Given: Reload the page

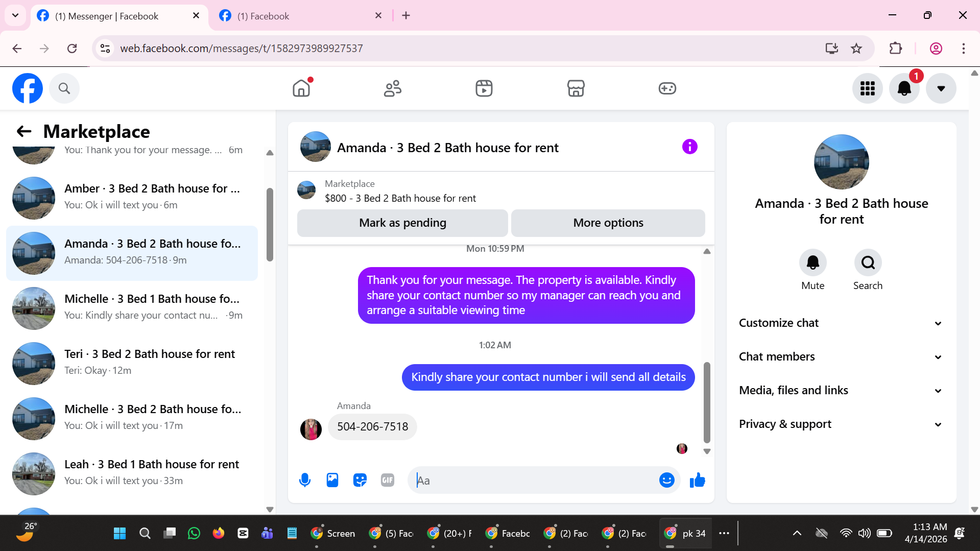Looking at the screenshot, I should (72, 49).
